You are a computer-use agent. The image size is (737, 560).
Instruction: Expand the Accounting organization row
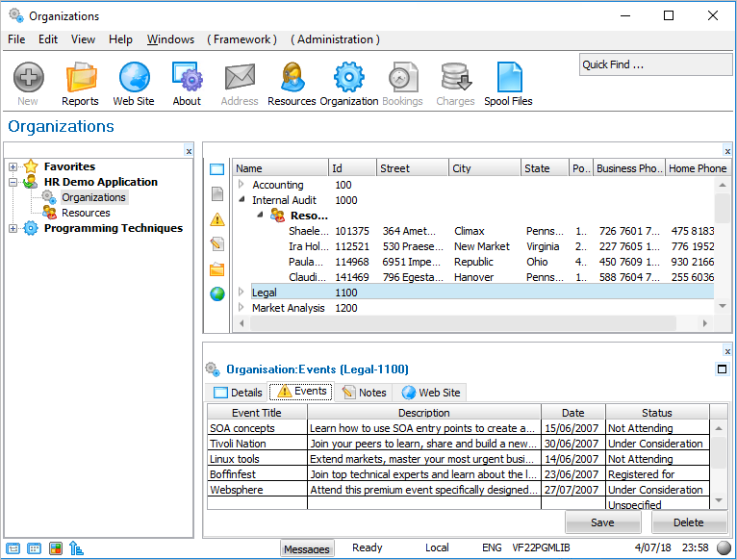(241, 185)
